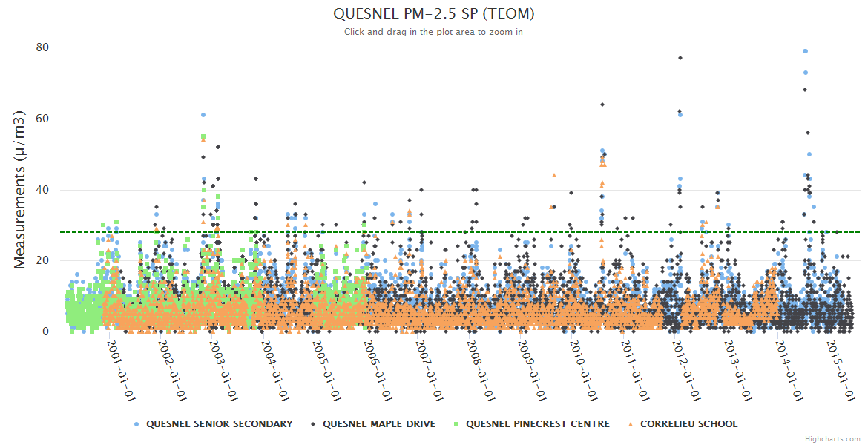This screenshot has width=868, height=445.
Task: Click the 40 label on the y-axis
Action: pyautogui.click(x=42, y=190)
